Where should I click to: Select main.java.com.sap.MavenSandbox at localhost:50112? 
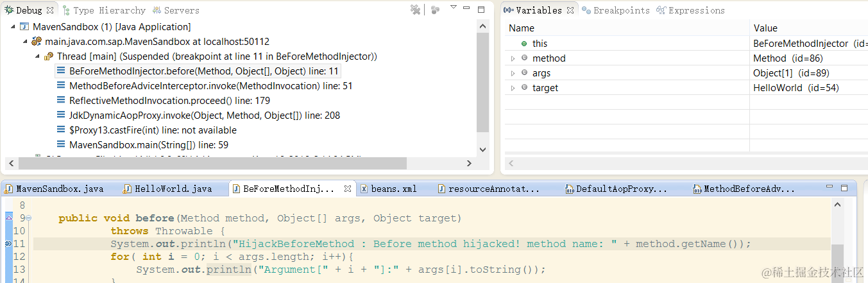(157, 42)
